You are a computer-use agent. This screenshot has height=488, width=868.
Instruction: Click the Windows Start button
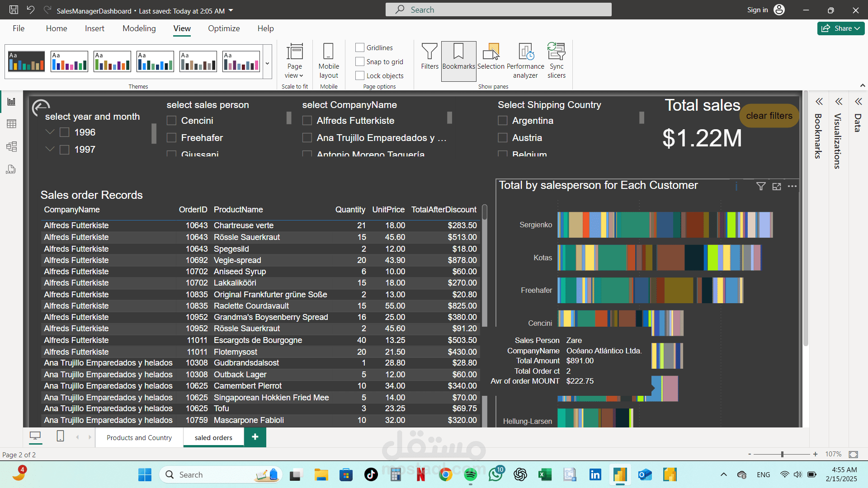click(145, 474)
